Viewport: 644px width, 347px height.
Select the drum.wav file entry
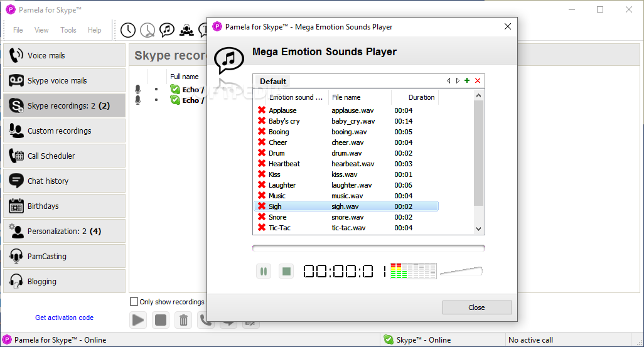(346, 153)
